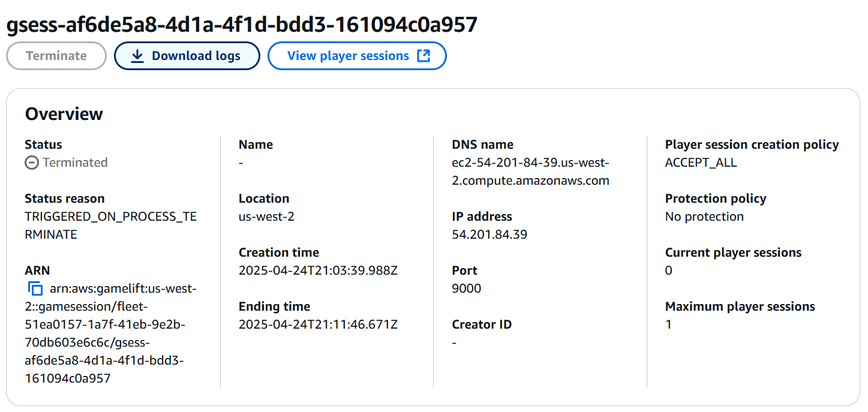The height and width of the screenshot is (412, 868).
Task: Click the Maximum player sessions value 1
Action: (668, 324)
